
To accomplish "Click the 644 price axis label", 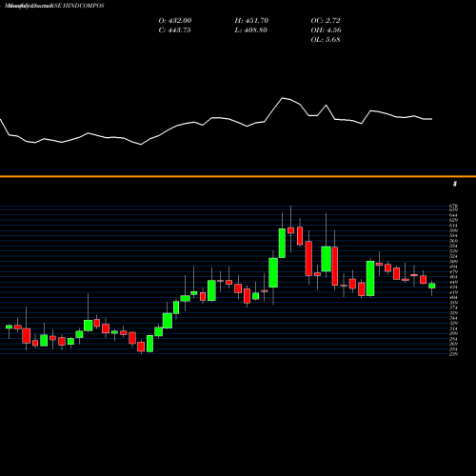I will (x=454, y=215).
